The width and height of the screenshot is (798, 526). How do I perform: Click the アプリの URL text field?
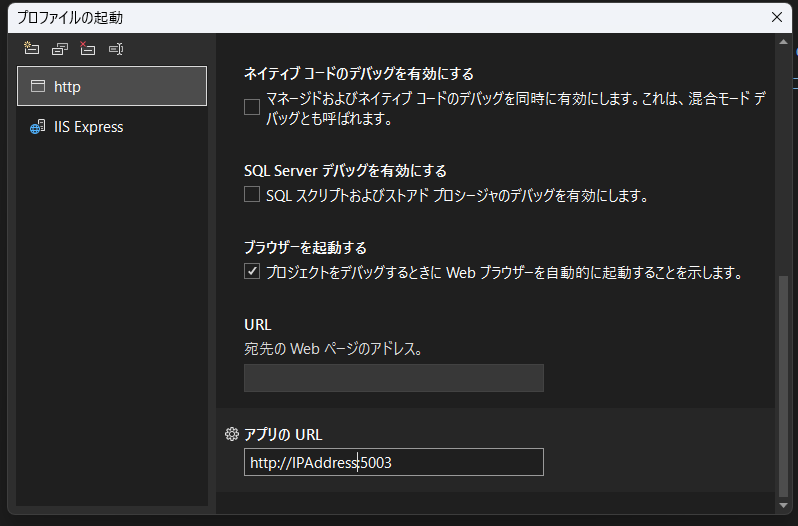pyautogui.click(x=394, y=462)
